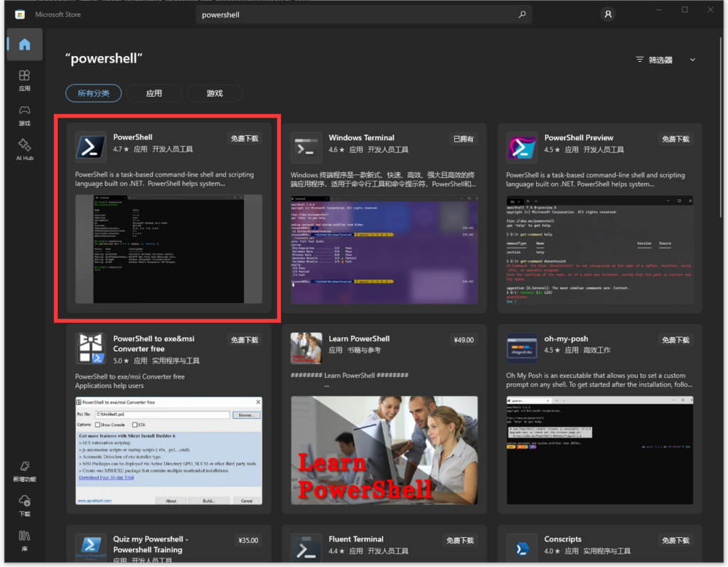The width and height of the screenshot is (728, 567).
Task: Click the Fluent Terminal title text
Action: click(x=356, y=539)
